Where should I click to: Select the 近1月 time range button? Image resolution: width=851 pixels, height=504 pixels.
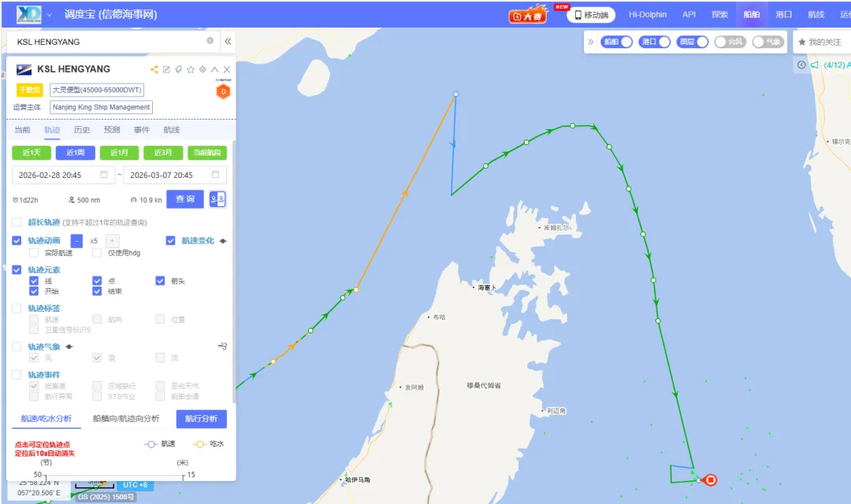pos(120,153)
